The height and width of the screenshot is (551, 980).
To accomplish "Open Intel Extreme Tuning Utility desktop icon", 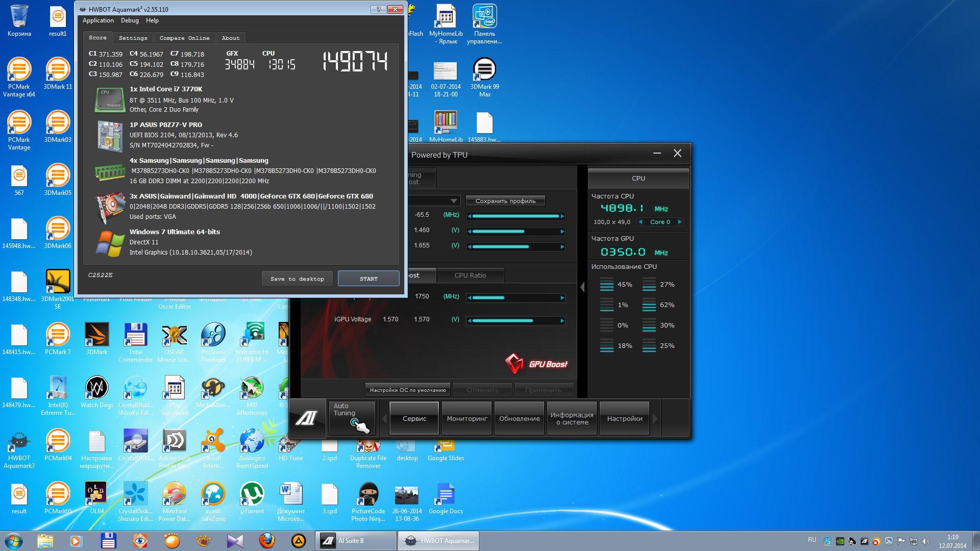I will click(58, 396).
